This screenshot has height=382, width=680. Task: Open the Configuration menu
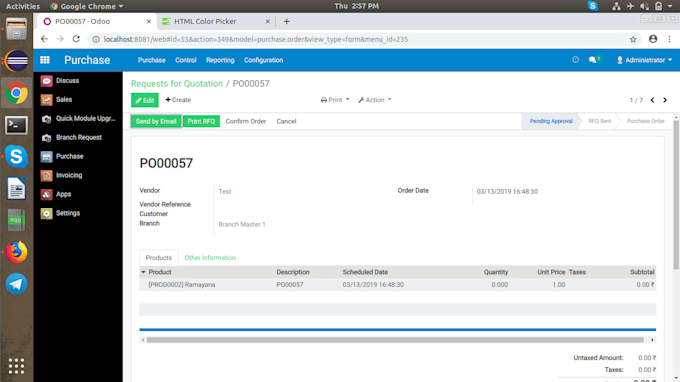pos(263,60)
